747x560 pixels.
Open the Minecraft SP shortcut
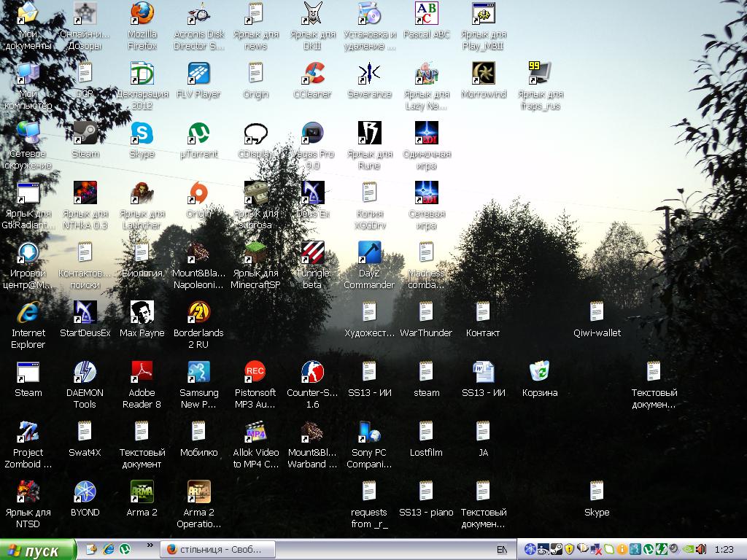point(256,265)
